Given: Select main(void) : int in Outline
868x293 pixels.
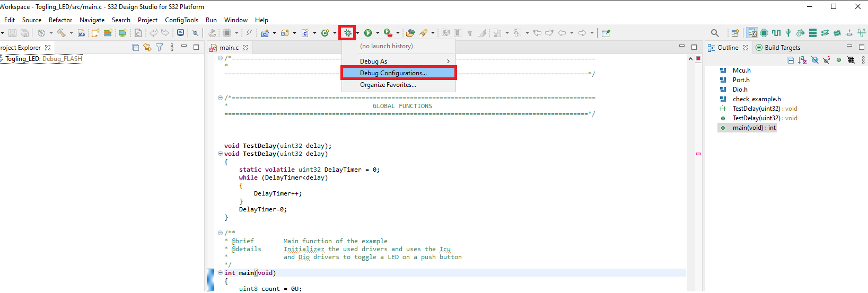Looking at the screenshot, I should [x=753, y=128].
